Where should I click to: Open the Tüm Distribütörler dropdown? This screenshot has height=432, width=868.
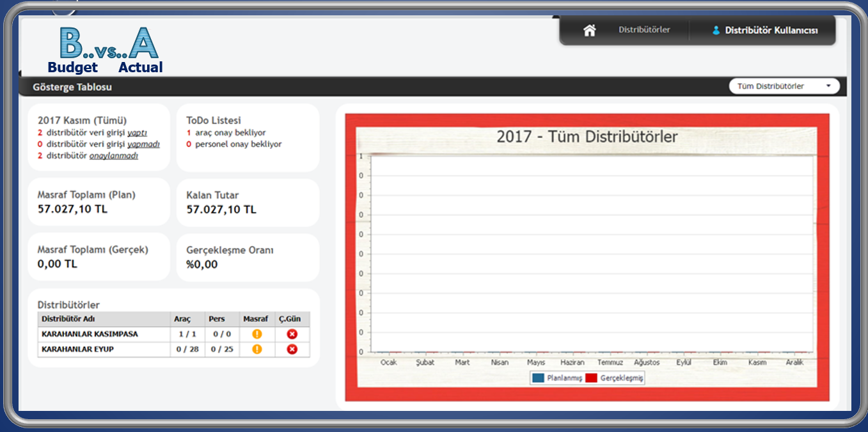[784, 86]
